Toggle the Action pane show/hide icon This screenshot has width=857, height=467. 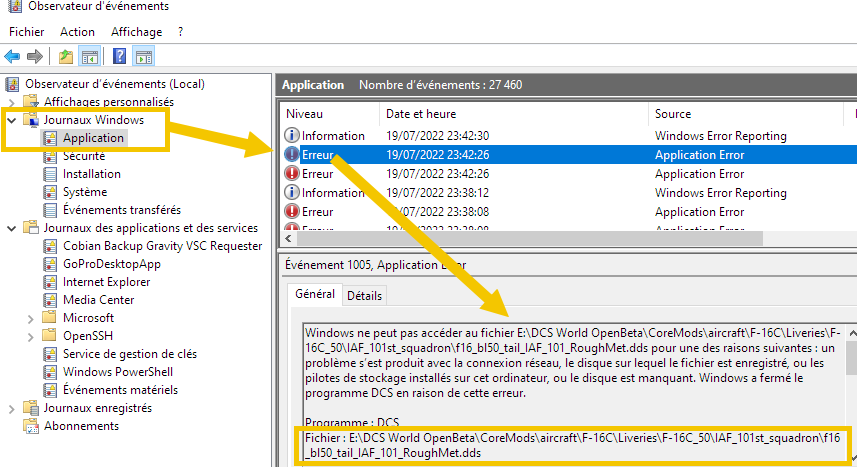(144, 56)
